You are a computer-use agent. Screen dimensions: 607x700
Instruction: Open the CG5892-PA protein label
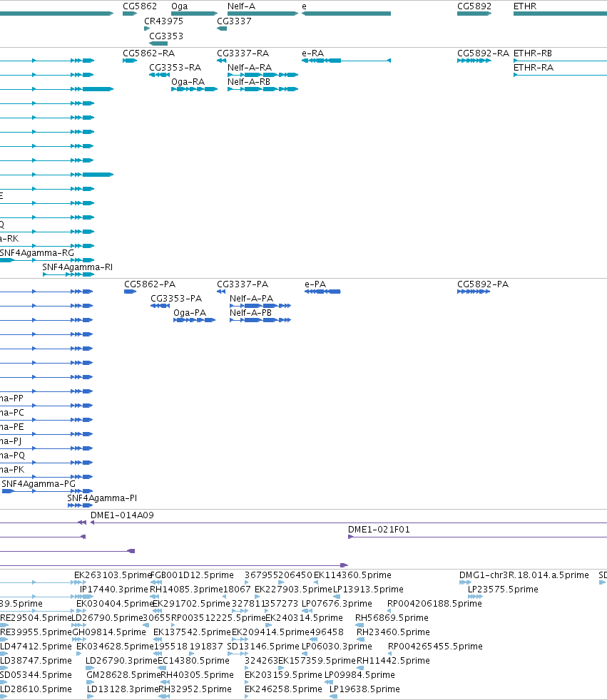[x=483, y=284]
